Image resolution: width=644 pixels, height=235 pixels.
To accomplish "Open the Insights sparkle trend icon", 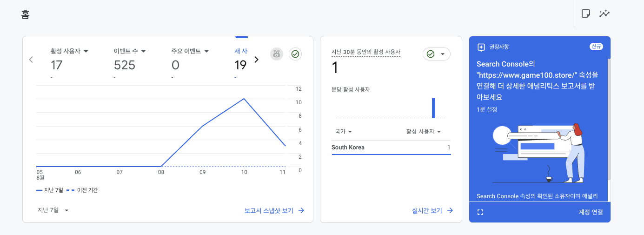I will pos(604,13).
